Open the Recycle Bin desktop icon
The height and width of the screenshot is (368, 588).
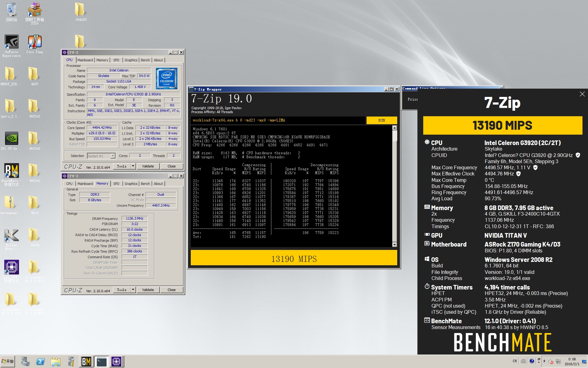(11, 12)
